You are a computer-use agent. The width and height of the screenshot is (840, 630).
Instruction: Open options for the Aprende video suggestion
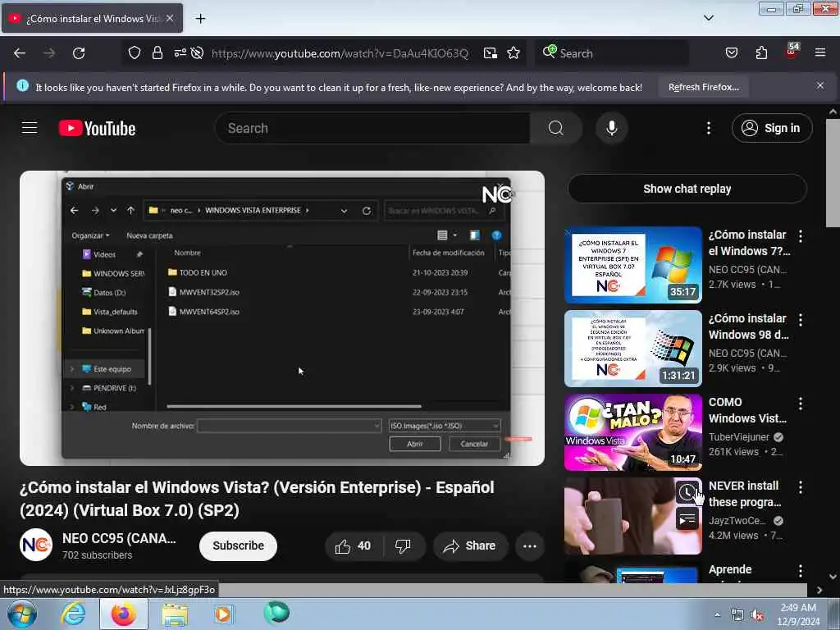pos(801,571)
